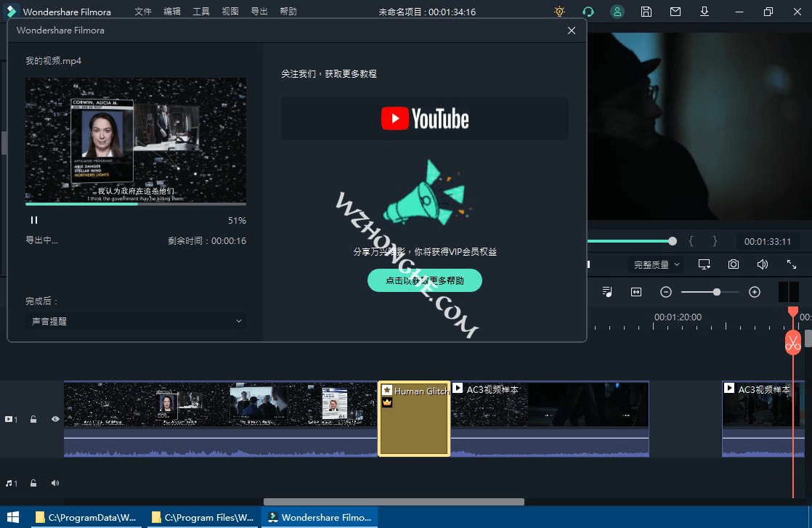Select the Human Glitch clip on the timeline

(x=413, y=419)
